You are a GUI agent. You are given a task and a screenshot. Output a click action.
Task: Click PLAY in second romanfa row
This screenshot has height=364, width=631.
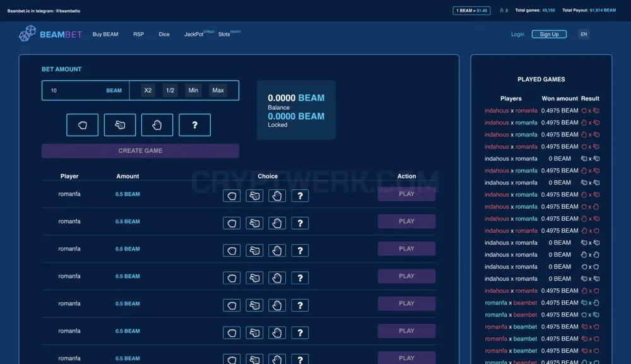(406, 221)
